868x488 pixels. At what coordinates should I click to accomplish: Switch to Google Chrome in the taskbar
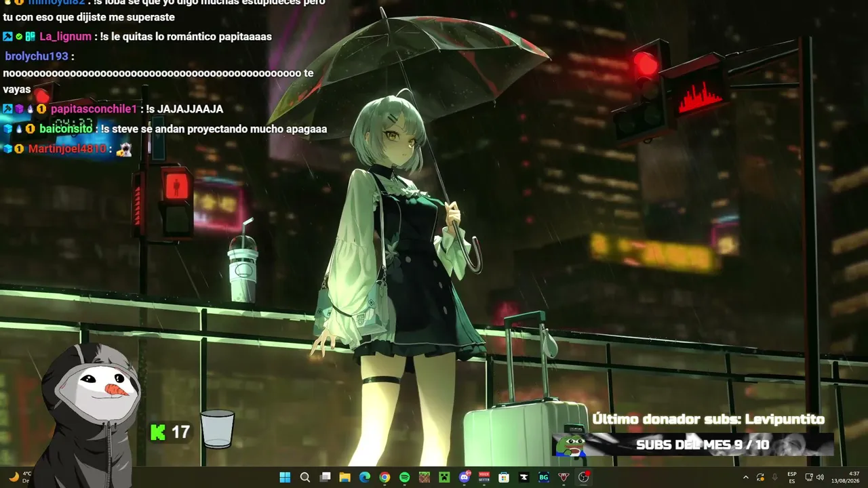click(x=384, y=477)
